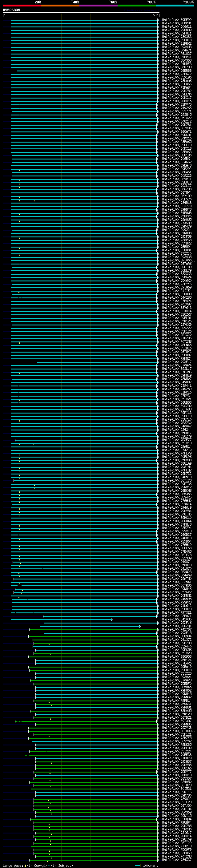
Task: Click the UniRef100_P93004 entry
Action: click(x=176, y=677)
